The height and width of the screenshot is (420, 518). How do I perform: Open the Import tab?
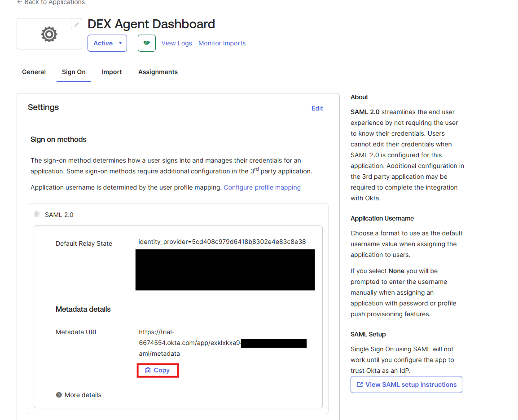(112, 72)
